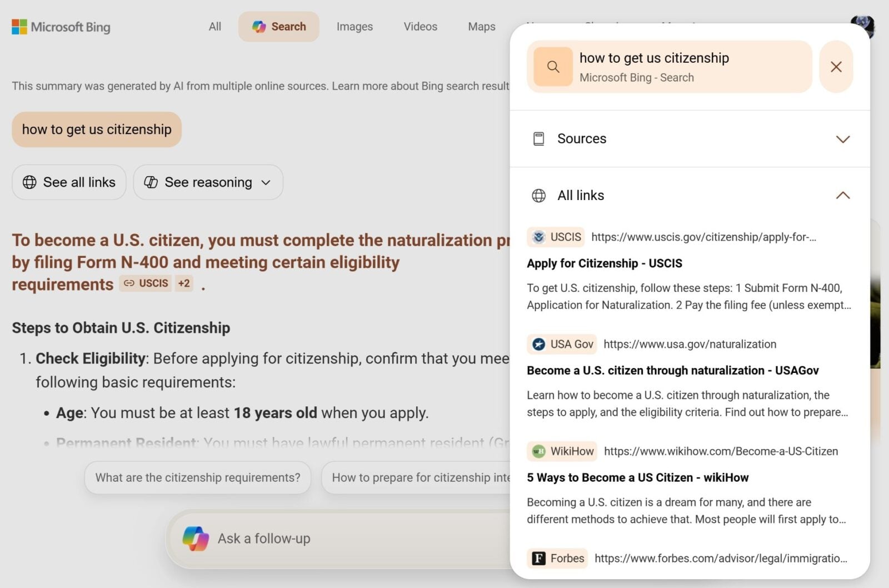
Task: Click the Forbes source badge
Action: tap(557, 559)
